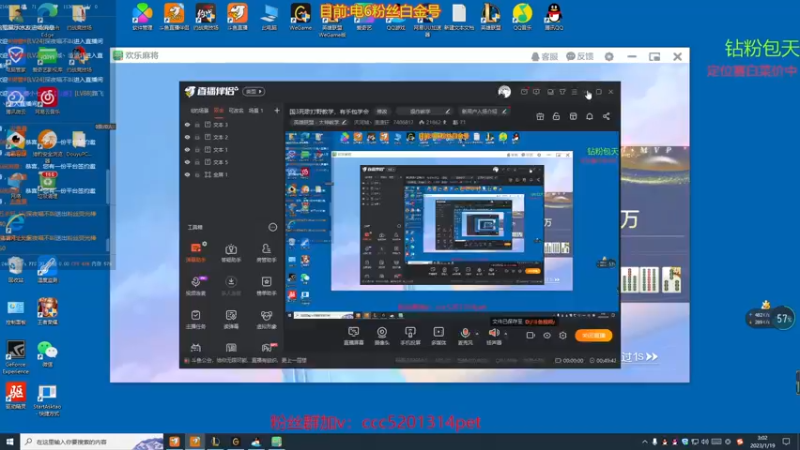The height and width of the screenshot is (450, 800).
Task: Open the hamburger menu in title bar
Action: [574, 92]
